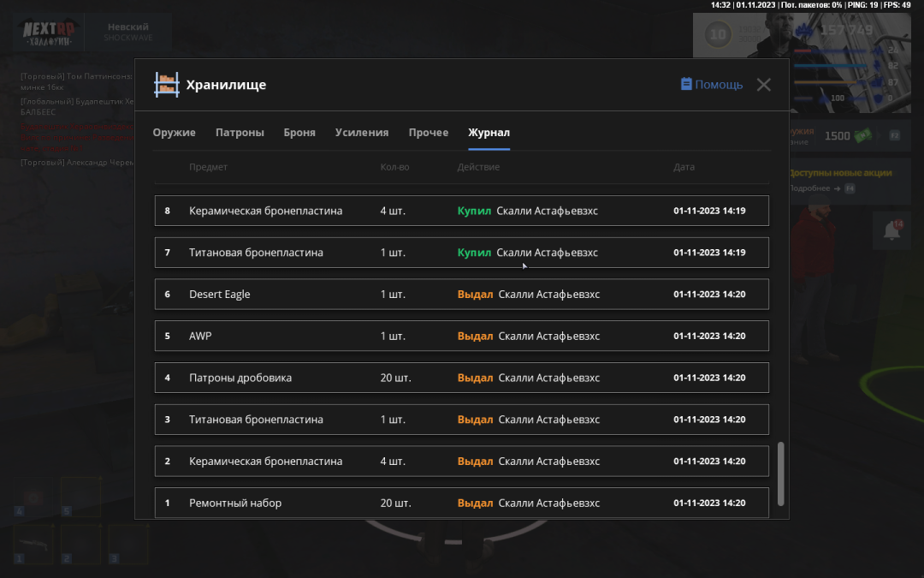Click the 1500 money indicator

click(837, 136)
